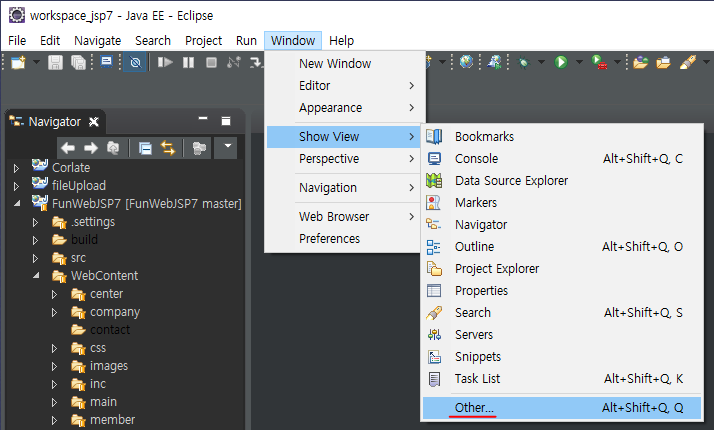Image resolution: width=714 pixels, height=430 pixels.
Task: Select Servers view entry
Action: (x=562, y=334)
